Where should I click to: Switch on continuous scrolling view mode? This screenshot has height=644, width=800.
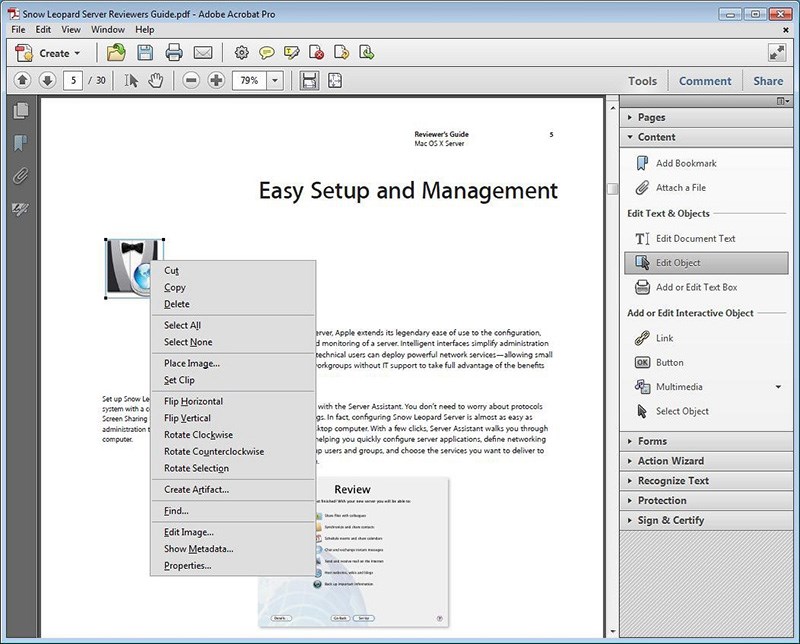tap(334, 80)
